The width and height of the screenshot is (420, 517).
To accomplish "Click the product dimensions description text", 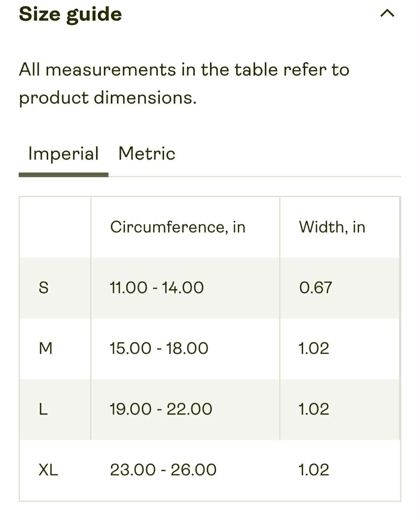I will pos(184,84).
